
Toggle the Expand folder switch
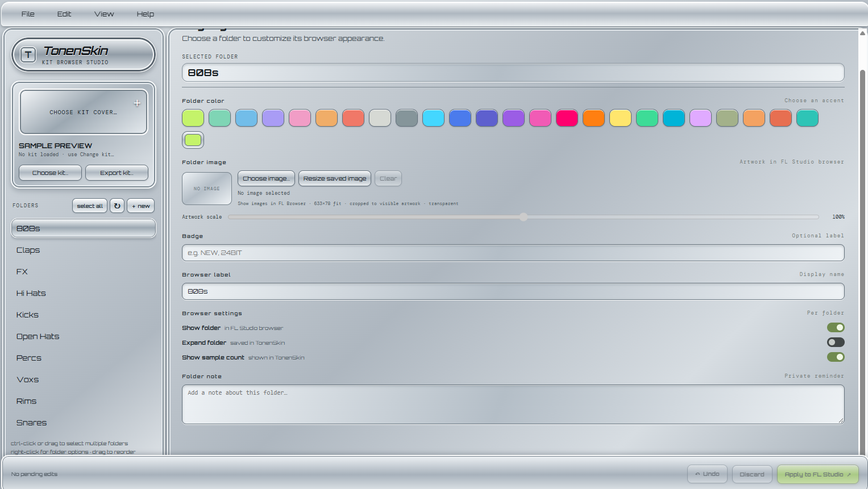click(x=836, y=342)
